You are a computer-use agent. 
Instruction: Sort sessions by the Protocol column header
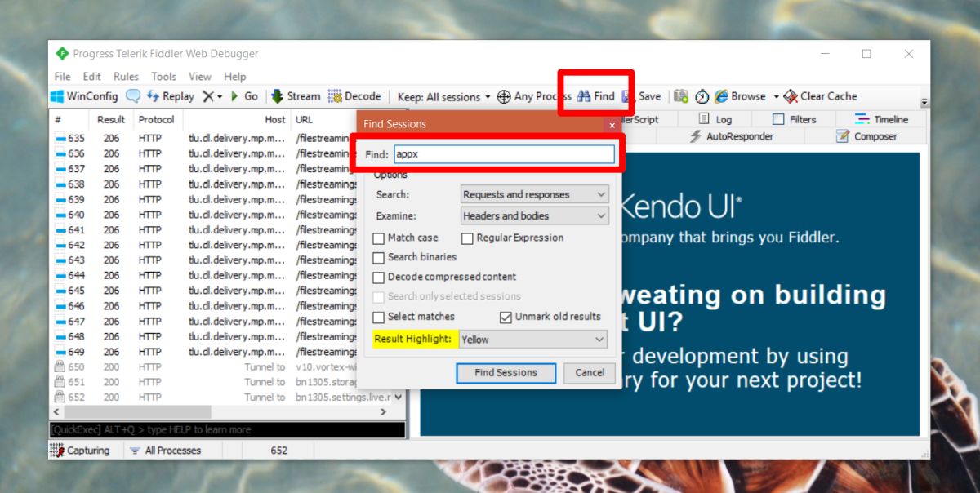pyautogui.click(x=157, y=120)
